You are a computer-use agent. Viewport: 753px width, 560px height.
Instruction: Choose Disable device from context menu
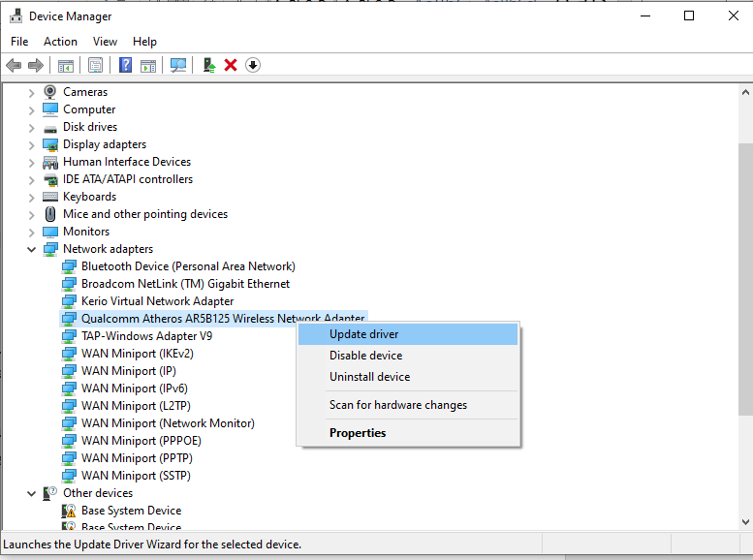[408, 356]
